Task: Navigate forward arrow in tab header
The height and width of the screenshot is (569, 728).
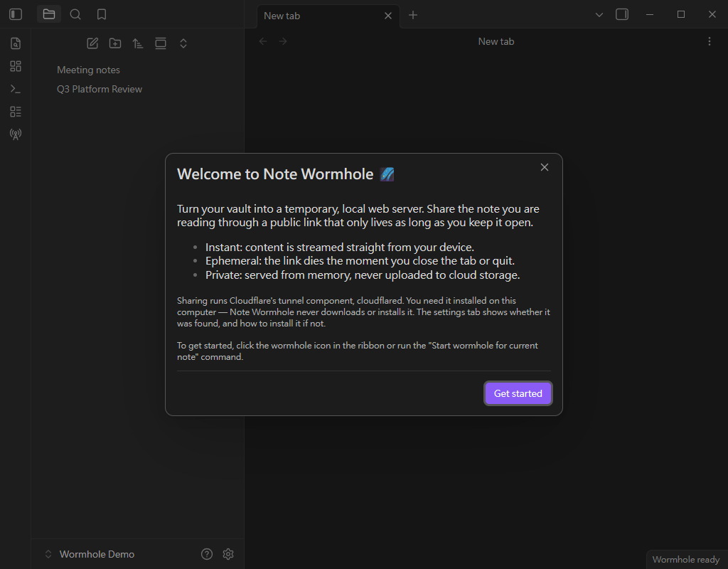Action: [283, 41]
